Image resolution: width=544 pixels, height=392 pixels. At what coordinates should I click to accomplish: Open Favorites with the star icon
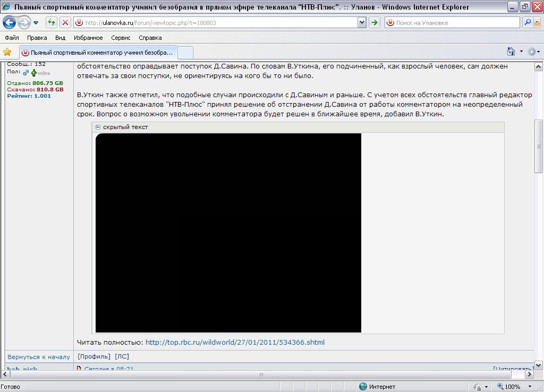click(7, 52)
